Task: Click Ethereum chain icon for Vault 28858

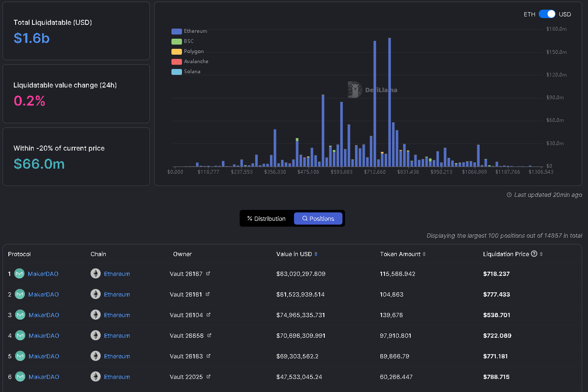Action: point(96,335)
